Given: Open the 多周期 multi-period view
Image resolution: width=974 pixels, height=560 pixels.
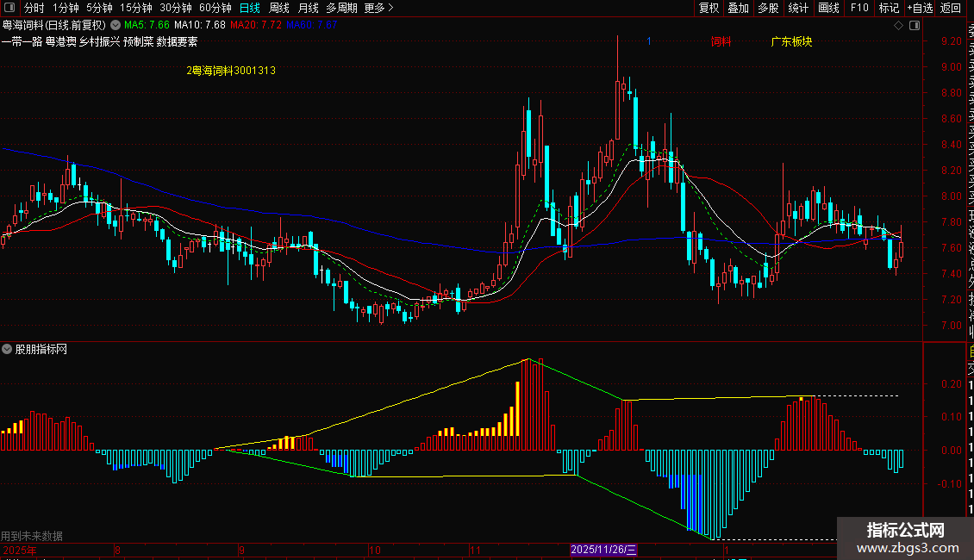Looking at the screenshot, I should (x=341, y=8).
